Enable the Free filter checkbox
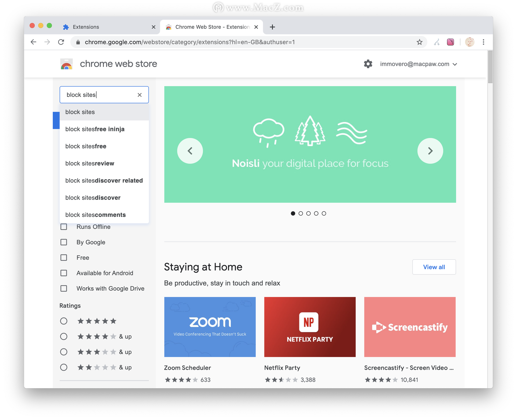Viewport: 517px width, 420px height. tap(64, 257)
